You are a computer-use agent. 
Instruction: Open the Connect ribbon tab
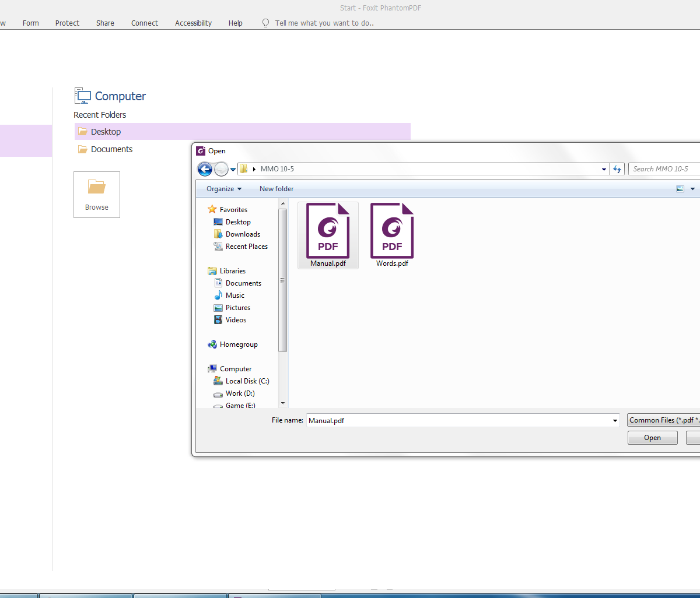[x=145, y=23]
